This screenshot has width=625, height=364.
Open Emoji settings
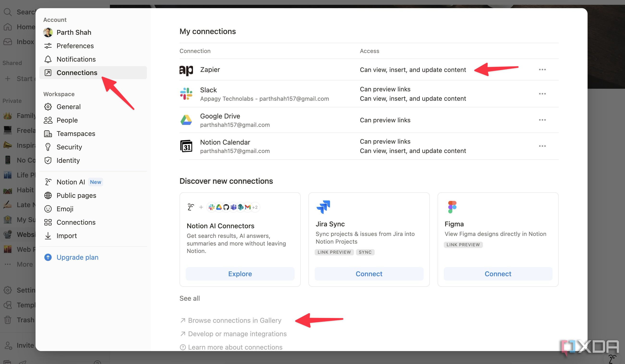tap(93, 209)
